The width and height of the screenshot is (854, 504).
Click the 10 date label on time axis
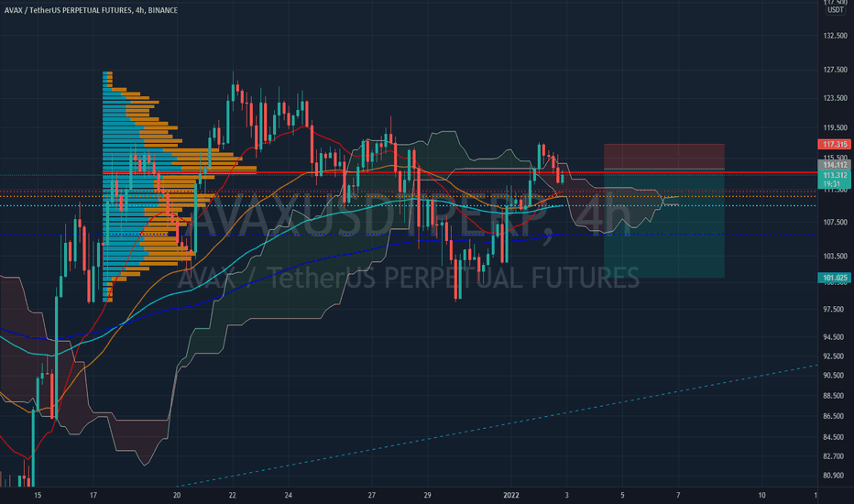[761, 495]
